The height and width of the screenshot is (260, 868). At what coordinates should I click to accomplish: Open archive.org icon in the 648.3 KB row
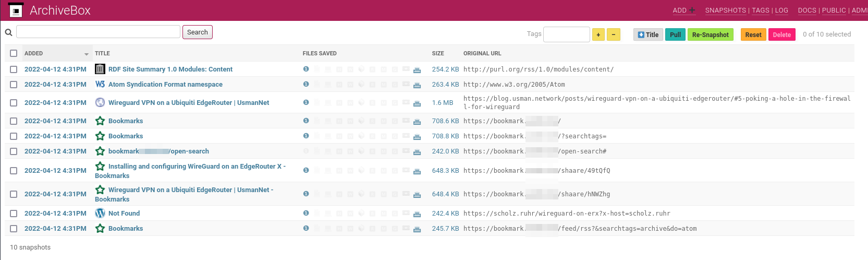(417, 171)
